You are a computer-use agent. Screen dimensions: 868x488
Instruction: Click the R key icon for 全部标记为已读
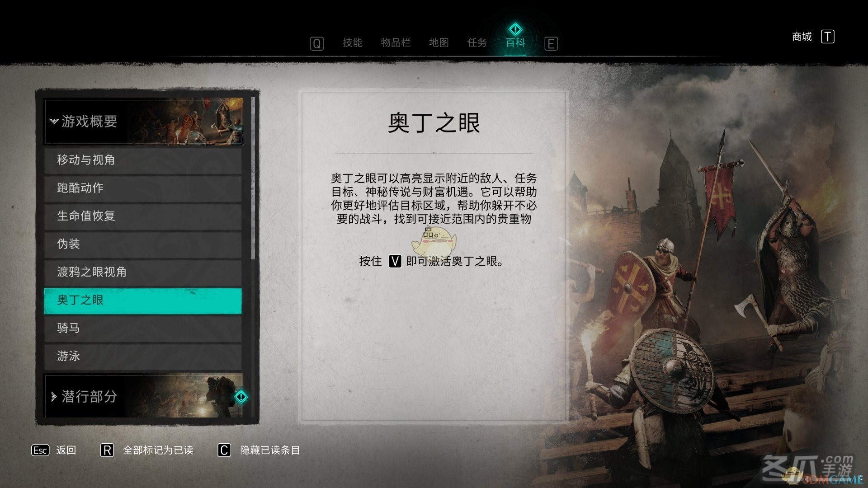pyautogui.click(x=107, y=450)
